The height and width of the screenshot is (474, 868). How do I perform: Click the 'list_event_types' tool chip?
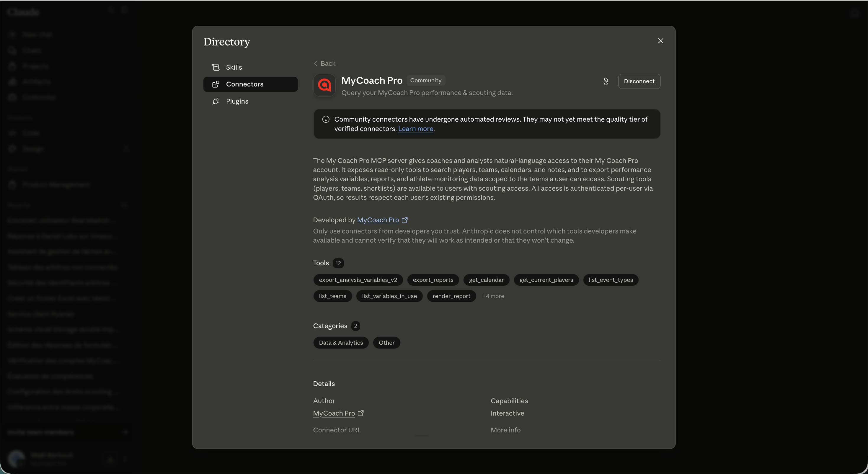coord(611,280)
